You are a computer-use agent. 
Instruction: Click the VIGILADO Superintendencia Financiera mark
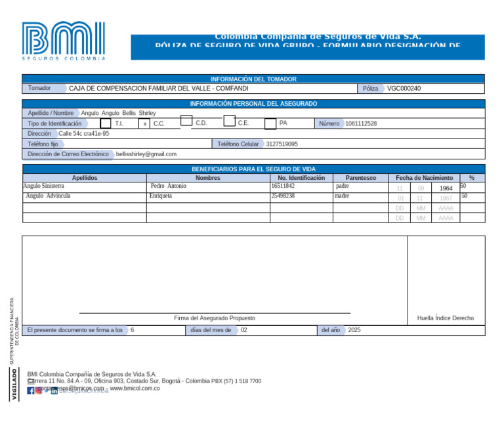coord(14,349)
